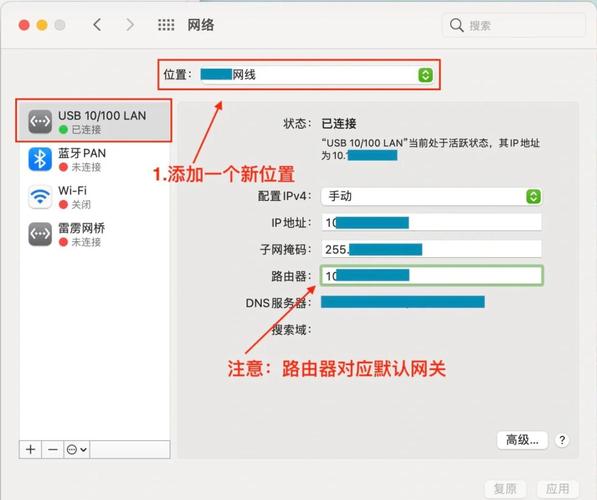Go forward with the right chevron
The image size is (597, 500).
pos(130,25)
